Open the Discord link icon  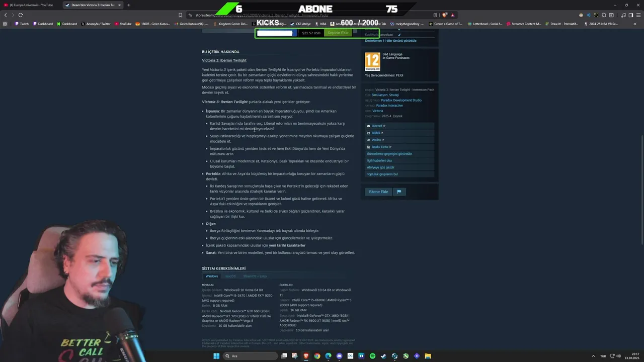coord(368,126)
